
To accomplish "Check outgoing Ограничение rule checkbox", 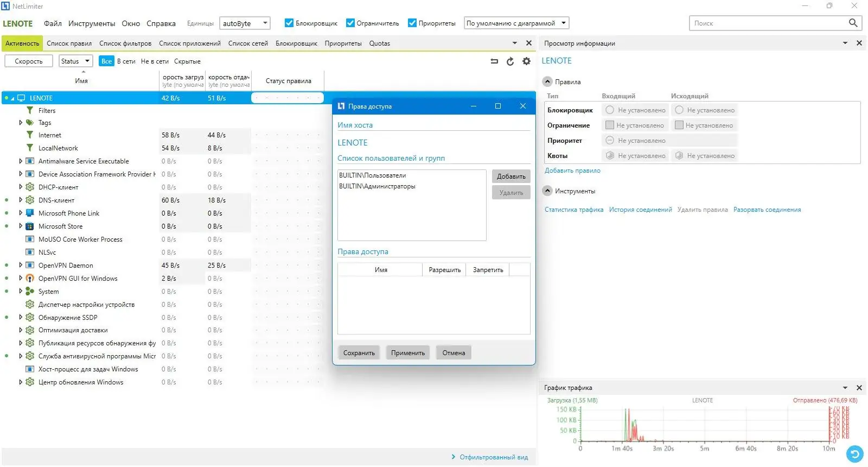I will (679, 125).
